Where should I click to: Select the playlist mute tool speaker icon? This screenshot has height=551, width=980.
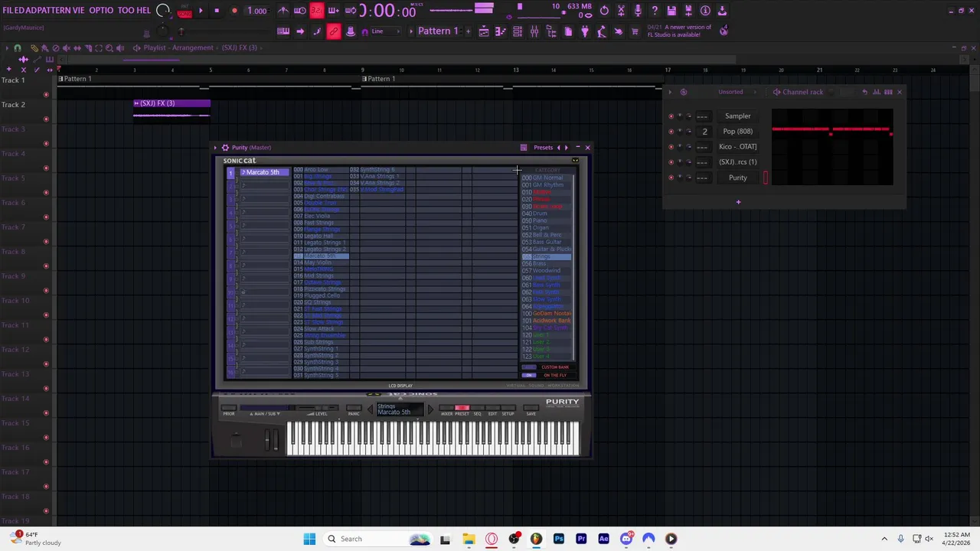(x=67, y=48)
